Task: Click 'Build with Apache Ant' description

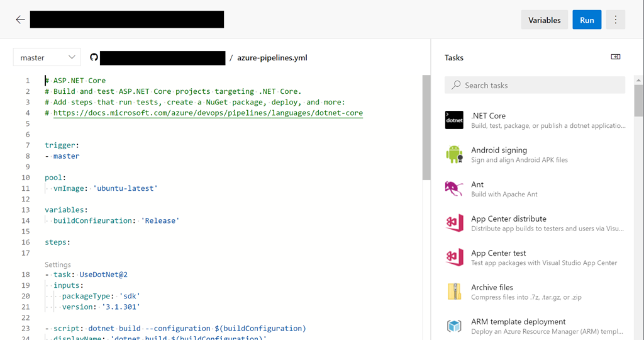Action: click(504, 194)
